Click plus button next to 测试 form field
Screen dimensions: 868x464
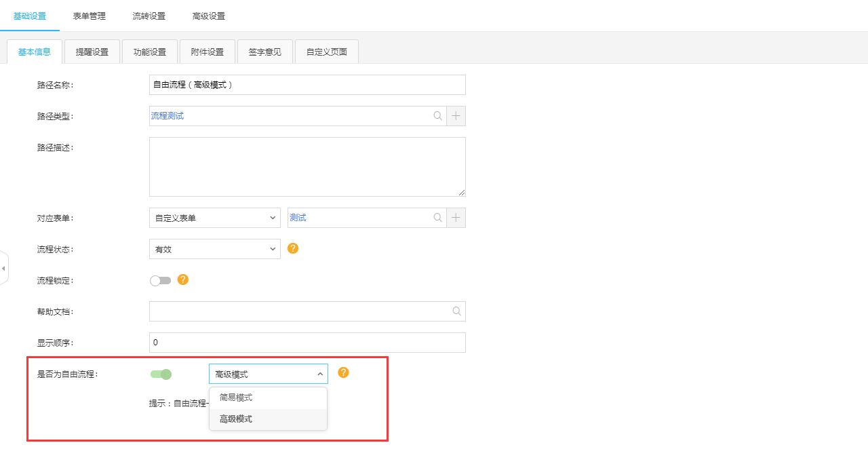(x=456, y=218)
